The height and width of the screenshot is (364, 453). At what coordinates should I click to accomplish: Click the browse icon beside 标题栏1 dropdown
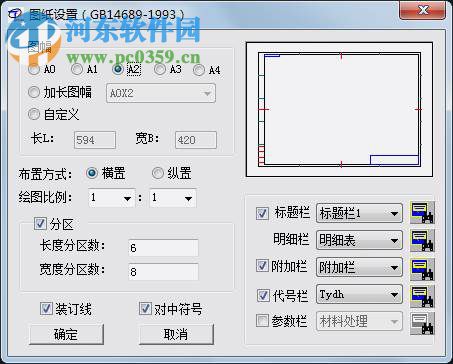coord(422,212)
